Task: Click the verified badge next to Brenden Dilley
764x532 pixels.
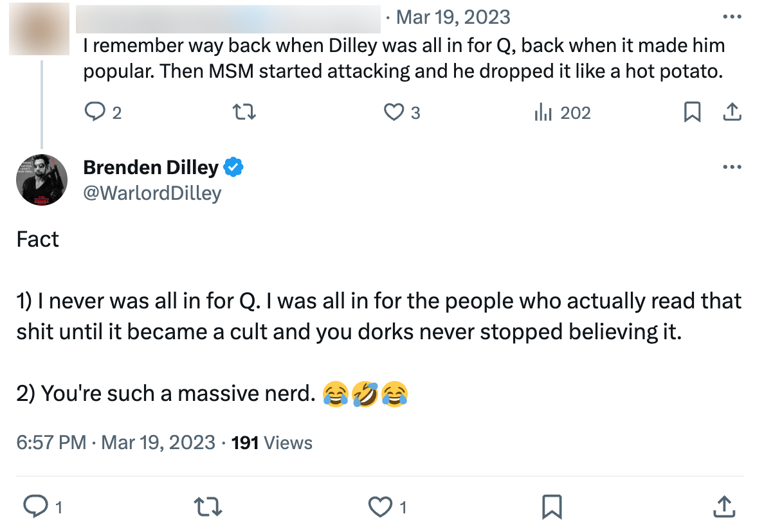Action: click(x=233, y=167)
